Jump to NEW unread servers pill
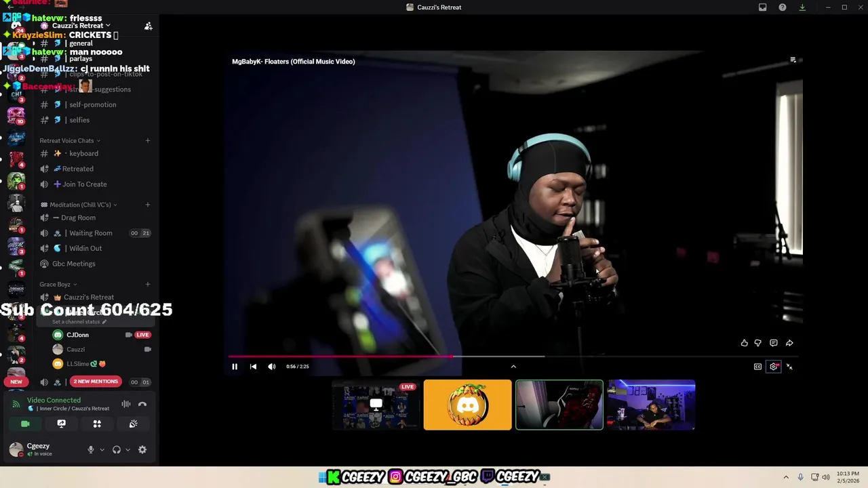 (x=16, y=382)
